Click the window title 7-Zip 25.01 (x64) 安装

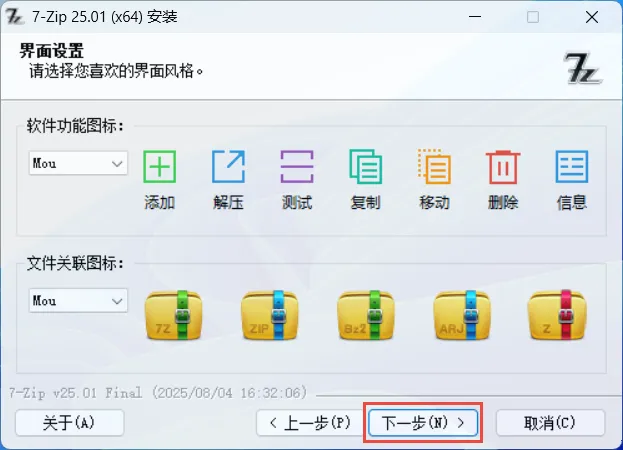105,17
